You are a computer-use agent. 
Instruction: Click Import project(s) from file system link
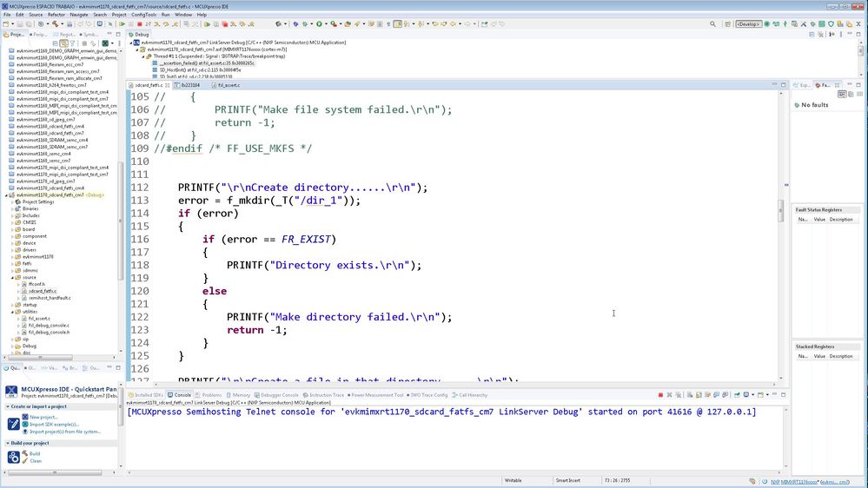(x=65, y=432)
